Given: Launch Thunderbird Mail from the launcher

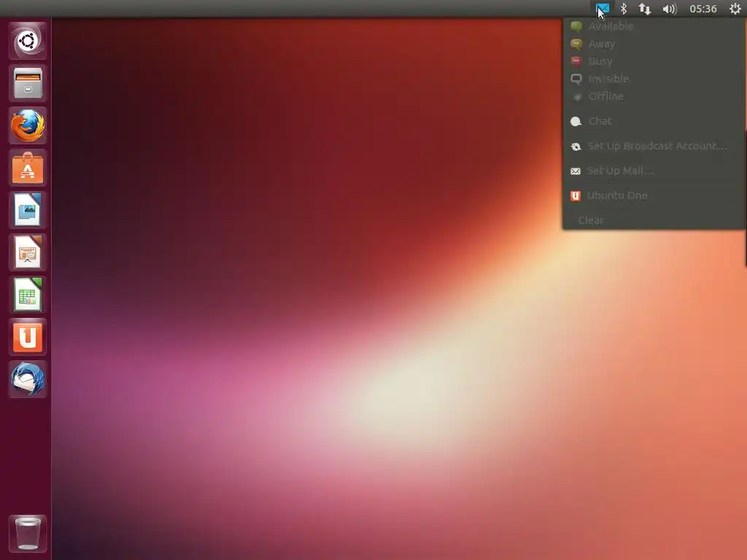Looking at the screenshot, I should [x=28, y=379].
